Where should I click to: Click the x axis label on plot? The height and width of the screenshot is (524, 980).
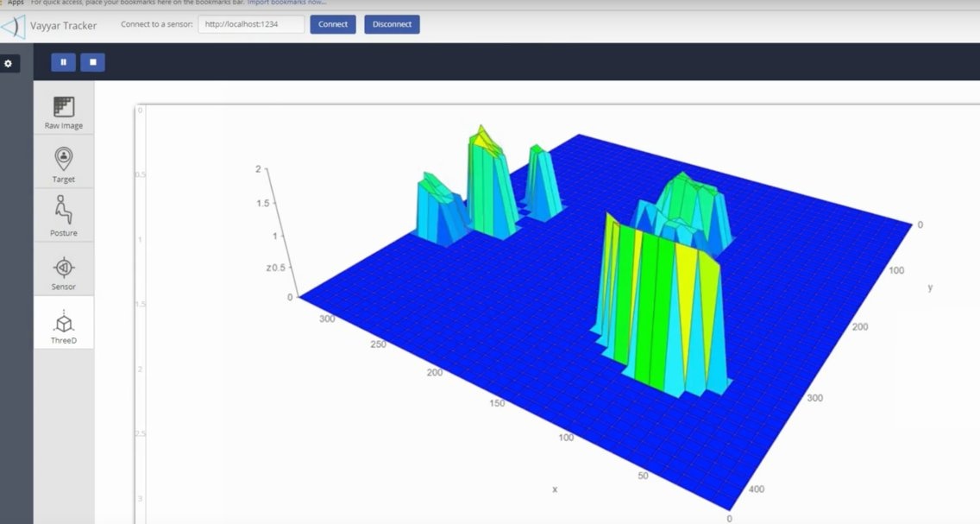pos(555,489)
